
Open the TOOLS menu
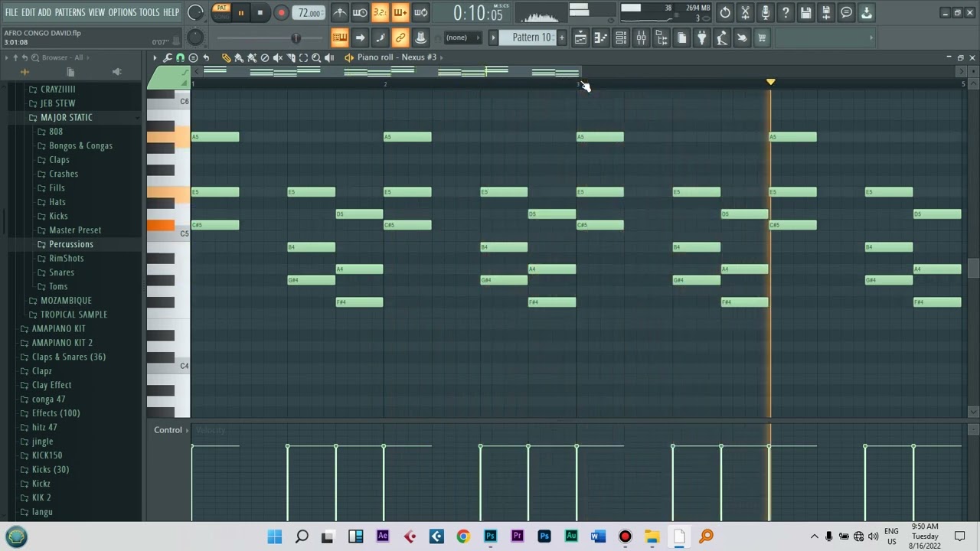point(149,12)
